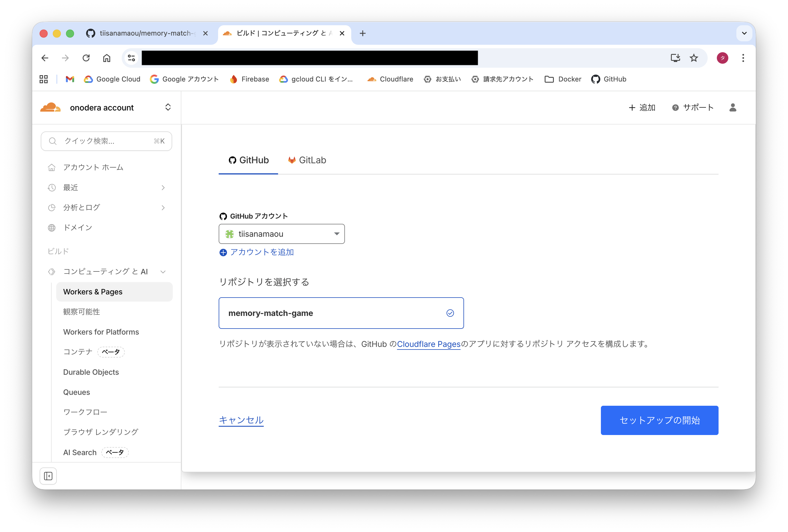
Task: Click the セットアップの開始 button
Action: [659, 420]
